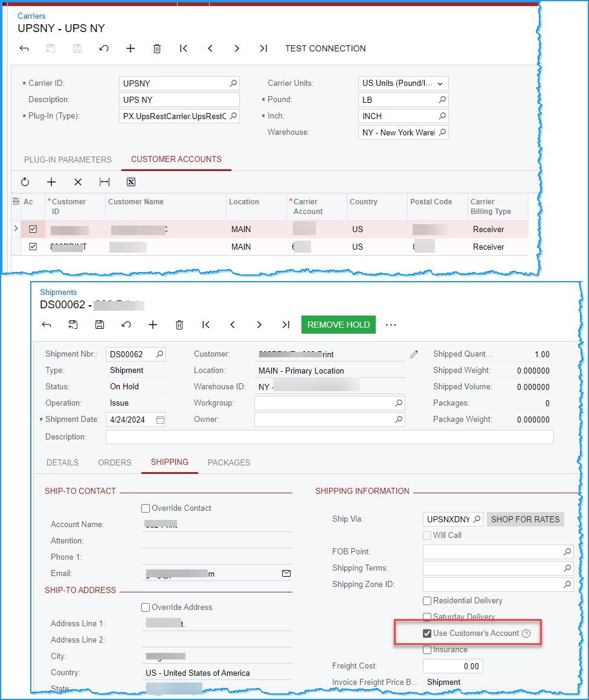
Task: Click Remove Hold button
Action: 338,325
